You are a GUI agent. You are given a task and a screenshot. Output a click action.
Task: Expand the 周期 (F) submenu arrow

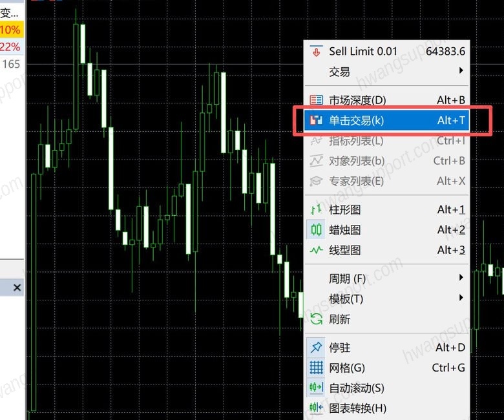pos(461,277)
